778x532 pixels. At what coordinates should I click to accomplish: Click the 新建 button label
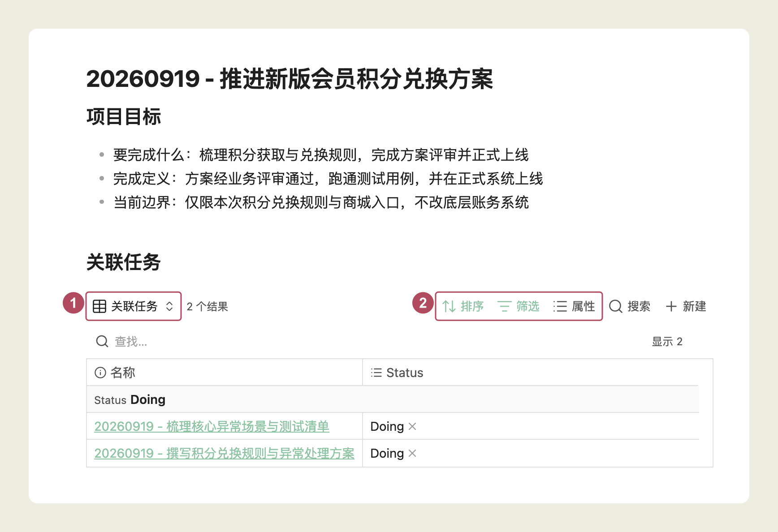694,306
